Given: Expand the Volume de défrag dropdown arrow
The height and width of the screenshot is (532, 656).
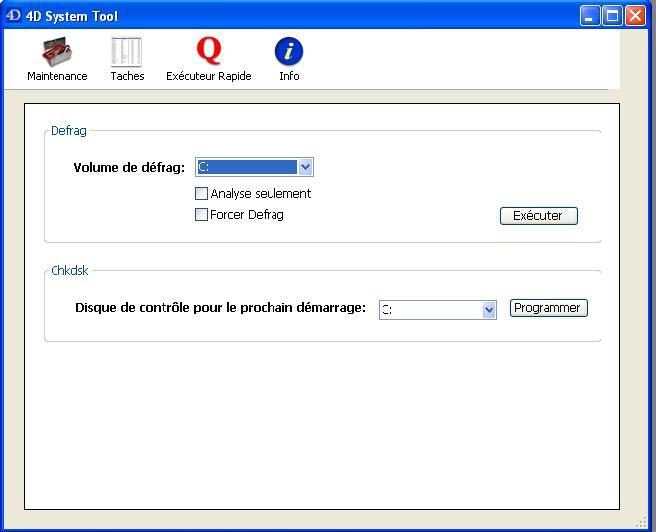Looking at the screenshot, I should point(306,167).
